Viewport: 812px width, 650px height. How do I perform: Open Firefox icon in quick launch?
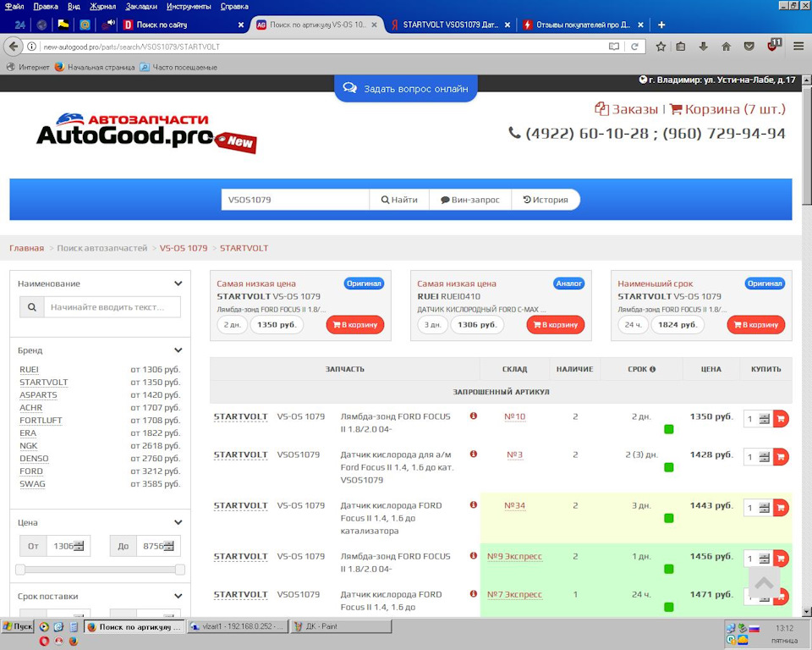[x=74, y=642]
